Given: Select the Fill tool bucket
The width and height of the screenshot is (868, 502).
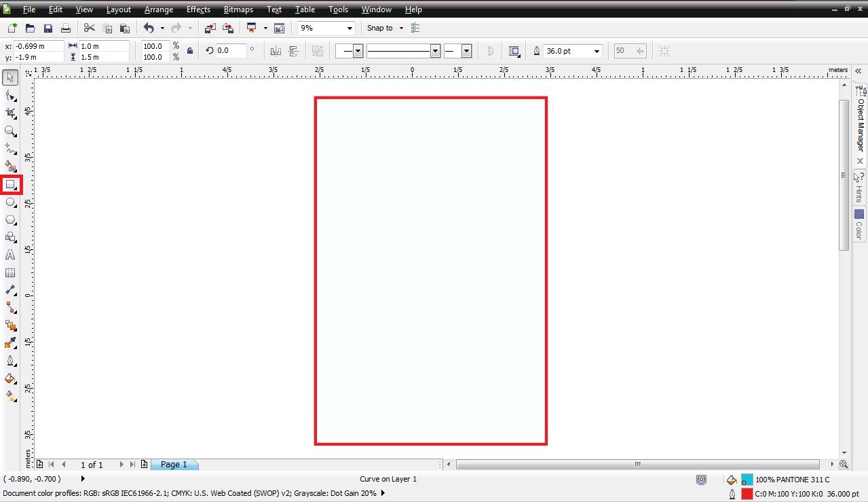Looking at the screenshot, I should click(10, 378).
